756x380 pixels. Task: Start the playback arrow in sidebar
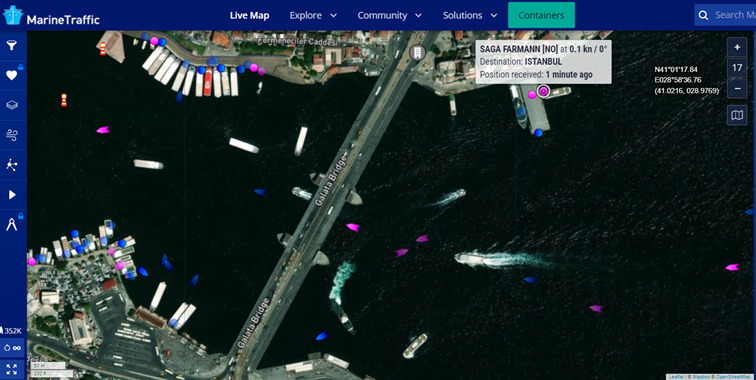[x=12, y=194]
